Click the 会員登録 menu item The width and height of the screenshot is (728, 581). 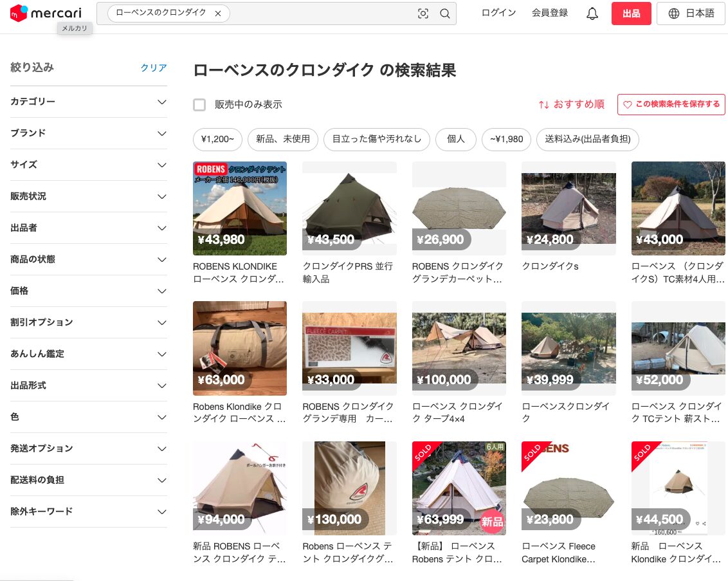(550, 13)
